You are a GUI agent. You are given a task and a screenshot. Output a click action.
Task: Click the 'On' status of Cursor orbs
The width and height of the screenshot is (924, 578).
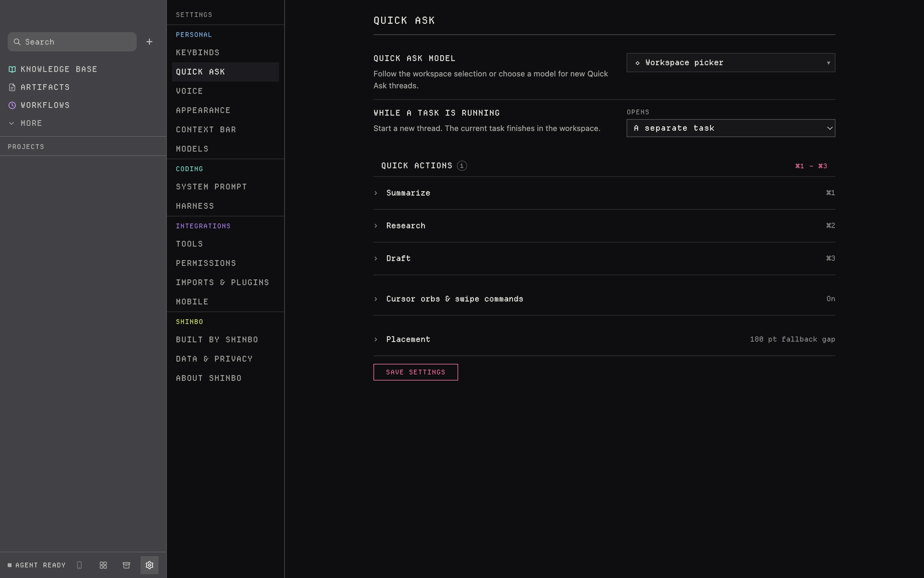tap(830, 299)
